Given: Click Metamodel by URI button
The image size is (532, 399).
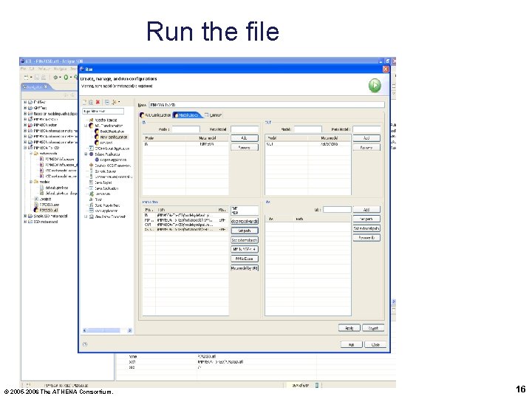Looking at the screenshot, I should [x=245, y=267].
